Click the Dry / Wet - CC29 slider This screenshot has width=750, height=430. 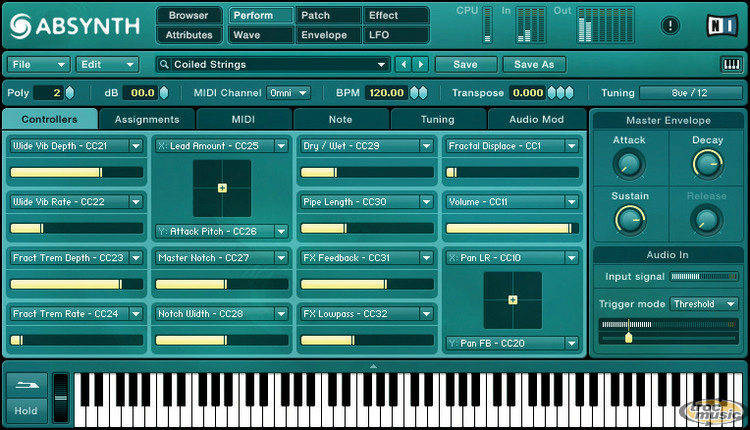pos(367,172)
